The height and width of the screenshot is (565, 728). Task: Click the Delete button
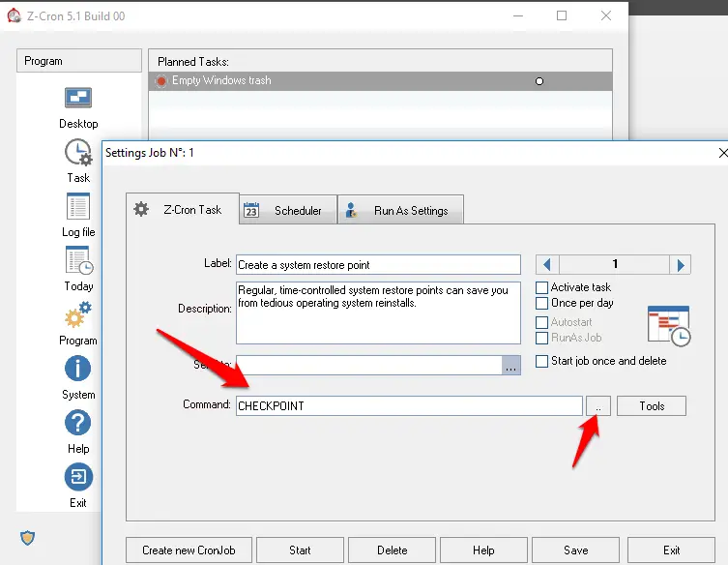click(x=392, y=550)
